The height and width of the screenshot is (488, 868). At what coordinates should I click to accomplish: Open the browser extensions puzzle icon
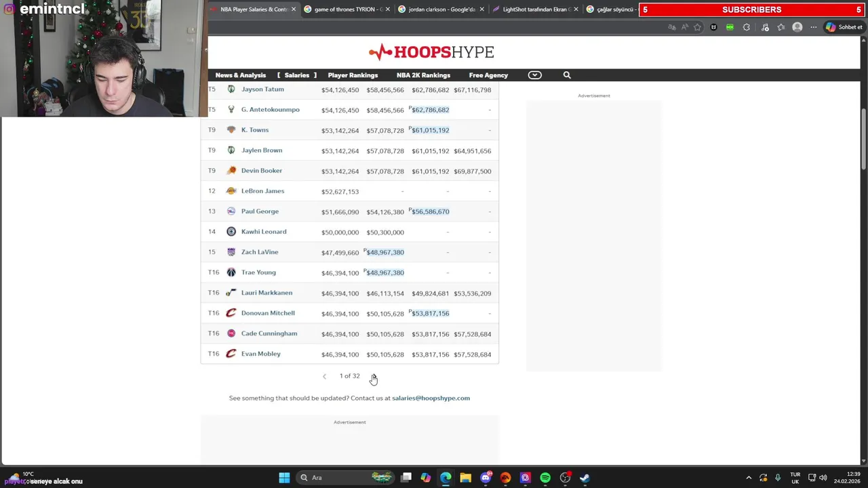click(x=747, y=27)
